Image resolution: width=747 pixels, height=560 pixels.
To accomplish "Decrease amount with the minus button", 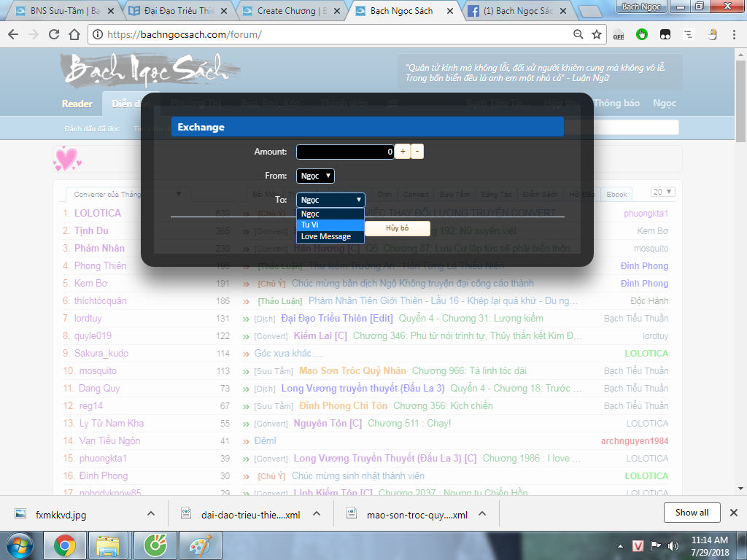I will tap(417, 152).
